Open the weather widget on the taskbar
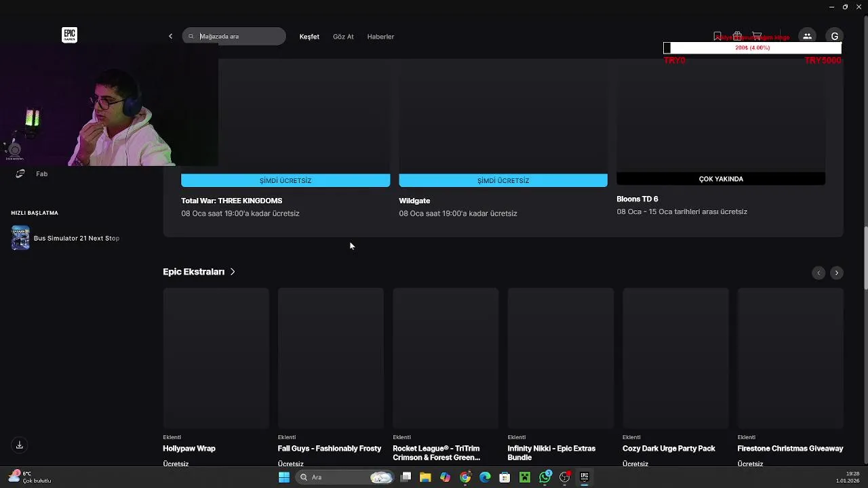The image size is (868, 488). (x=31, y=477)
